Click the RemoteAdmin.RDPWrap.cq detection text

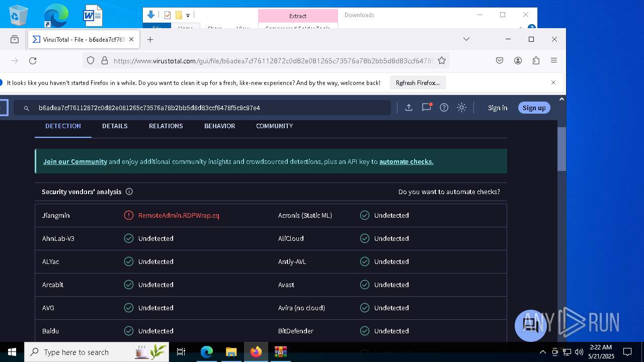(179, 215)
